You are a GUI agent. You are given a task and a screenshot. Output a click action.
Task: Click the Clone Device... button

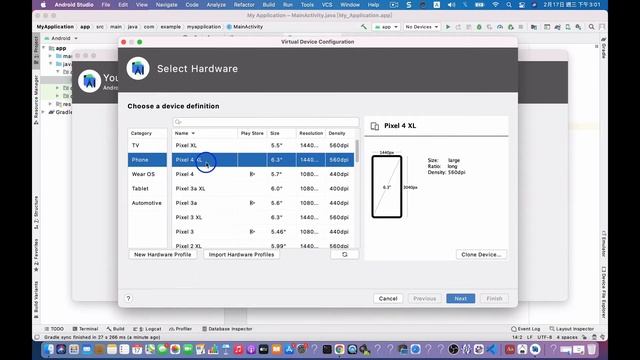(x=481, y=254)
